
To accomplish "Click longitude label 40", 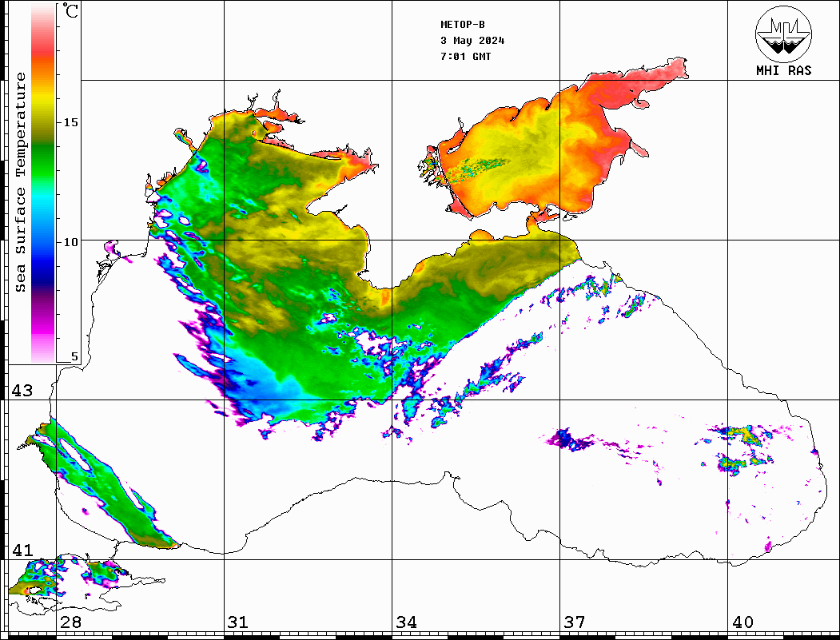I will coord(742,622).
